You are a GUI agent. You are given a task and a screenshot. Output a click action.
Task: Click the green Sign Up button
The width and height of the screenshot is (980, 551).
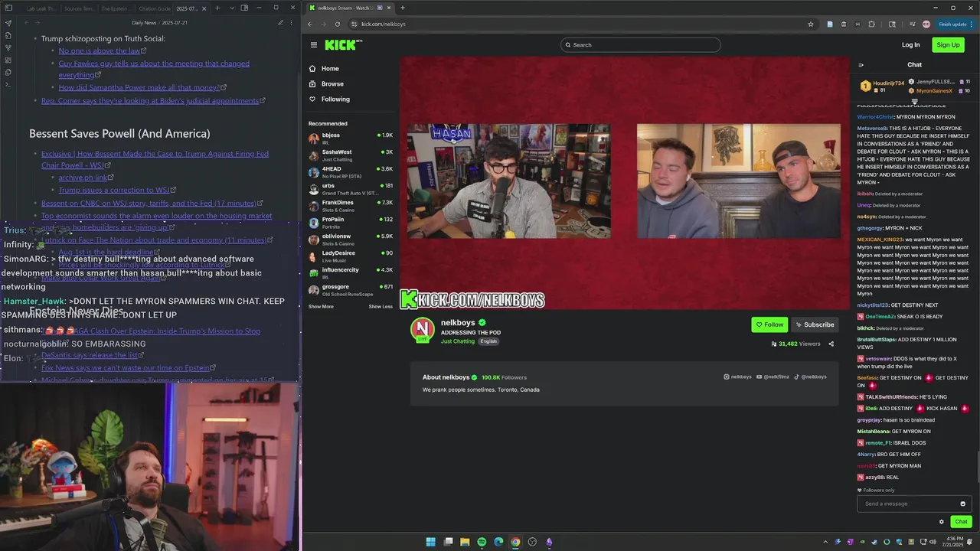(x=948, y=45)
